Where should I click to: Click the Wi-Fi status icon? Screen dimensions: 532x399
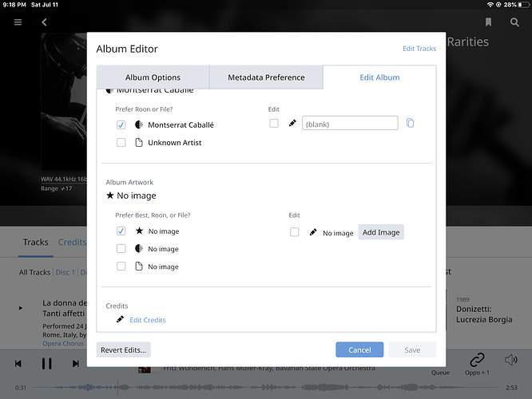point(490,5)
